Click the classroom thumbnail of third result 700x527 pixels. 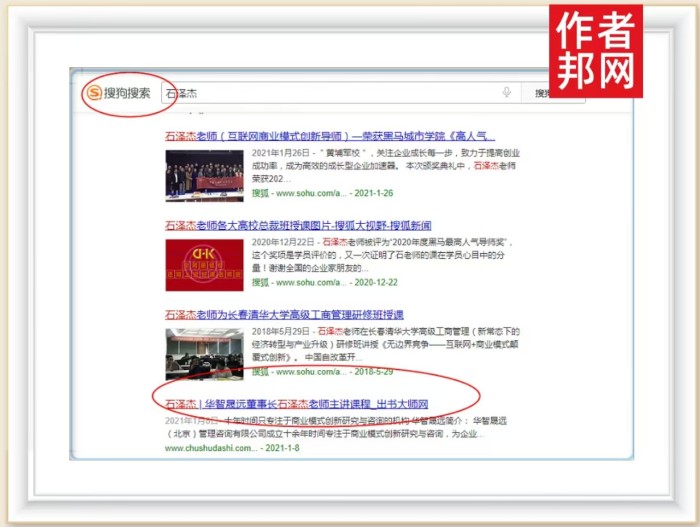click(x=204, y=353)
